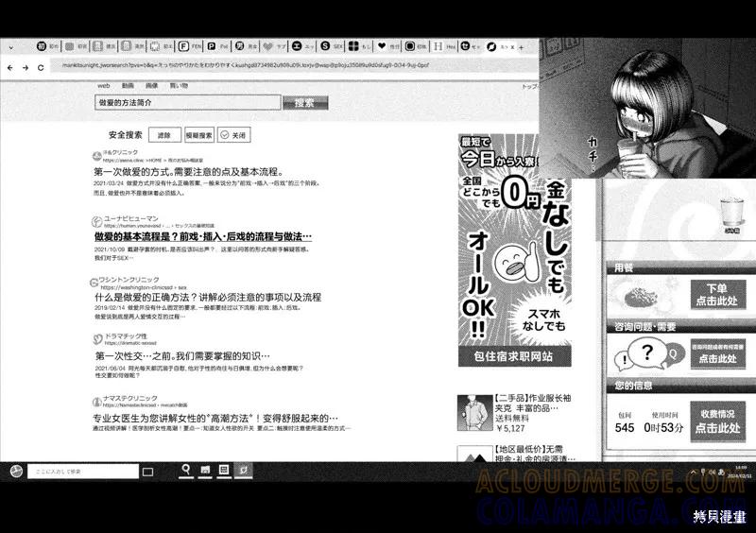Open the tab with gray heart icon

click(x=274, y=46)
